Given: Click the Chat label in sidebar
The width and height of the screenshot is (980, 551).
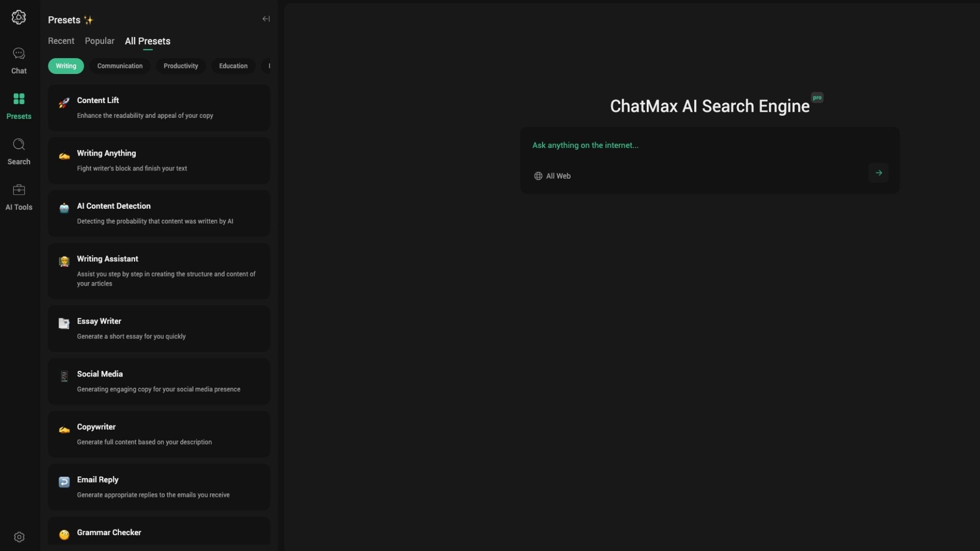Looking at the screenshot, I should [19, 71].
